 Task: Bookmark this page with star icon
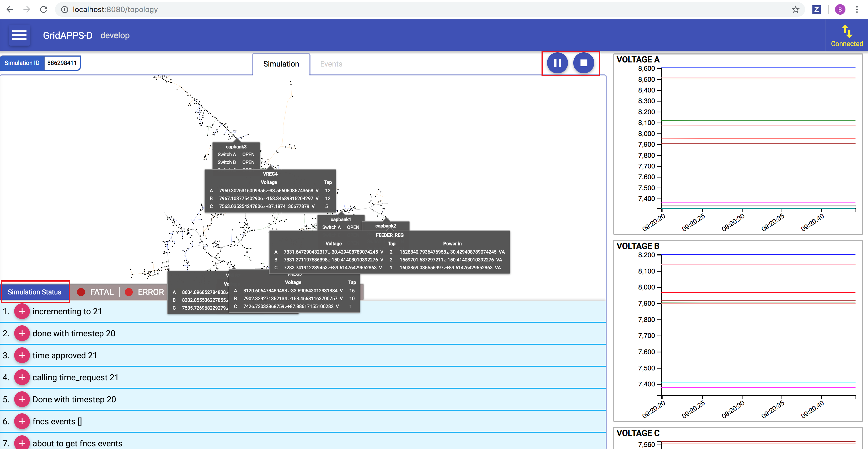pos(795,9)
